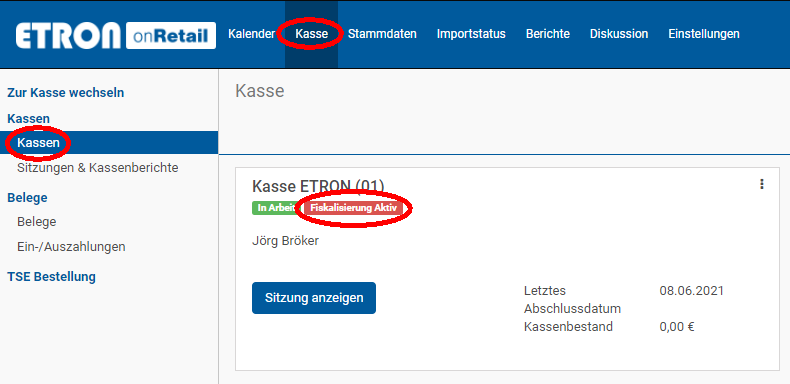Switch to the Diskussion section
Viewport: 790px width, 384px height.
[619, 34]
